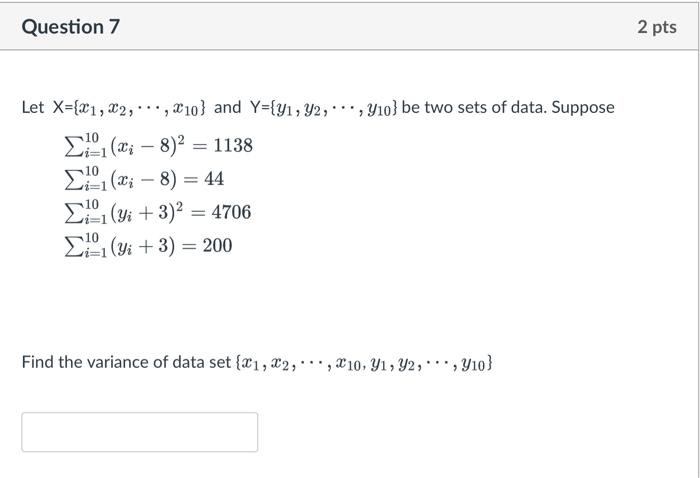
Task: Click the value 4706 in third equation
Action: [x=231, y=212]
